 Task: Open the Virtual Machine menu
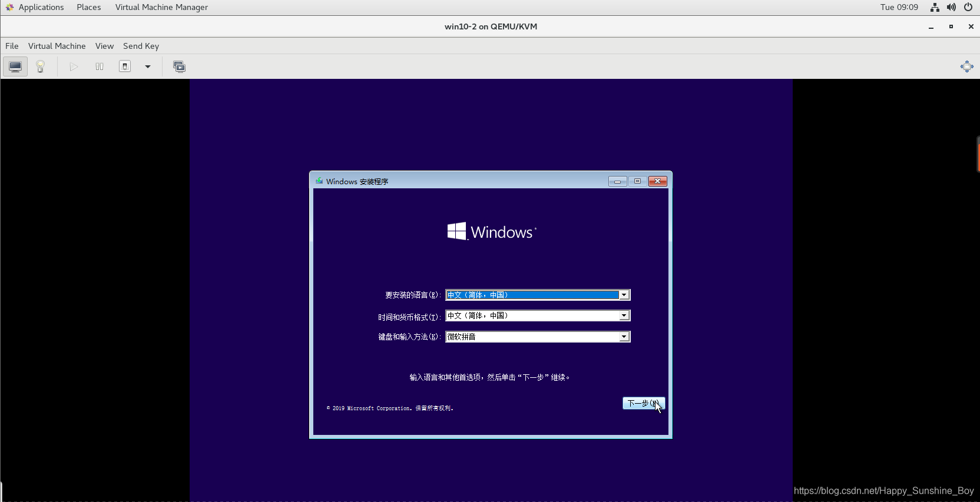[x=57, y=46]
